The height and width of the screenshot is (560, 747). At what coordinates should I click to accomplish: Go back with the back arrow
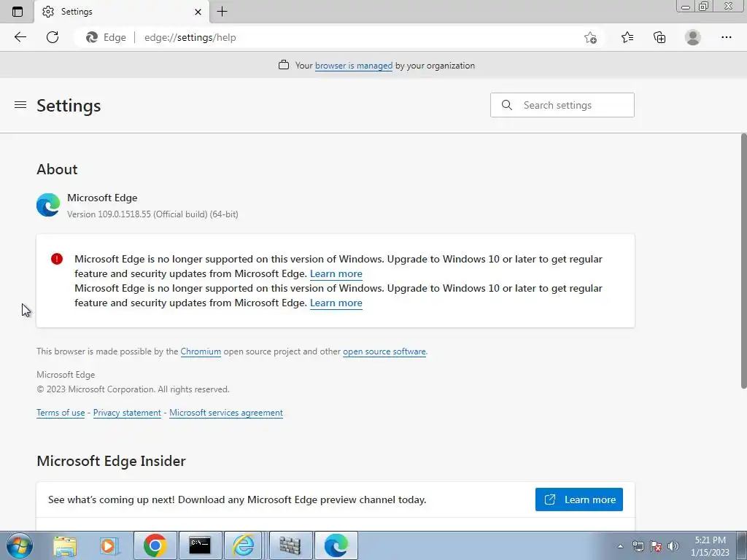pos(20,37)
